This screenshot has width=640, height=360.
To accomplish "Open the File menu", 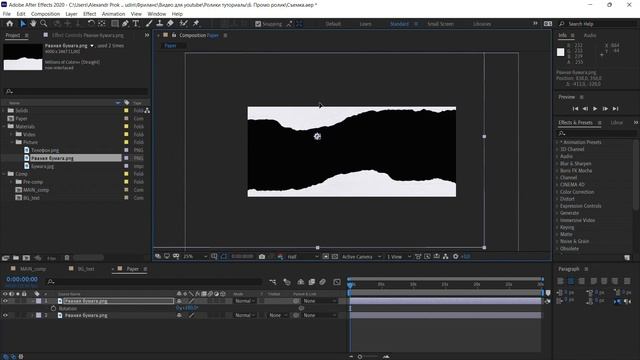I will pyautogui.click(x=7, y=14).
